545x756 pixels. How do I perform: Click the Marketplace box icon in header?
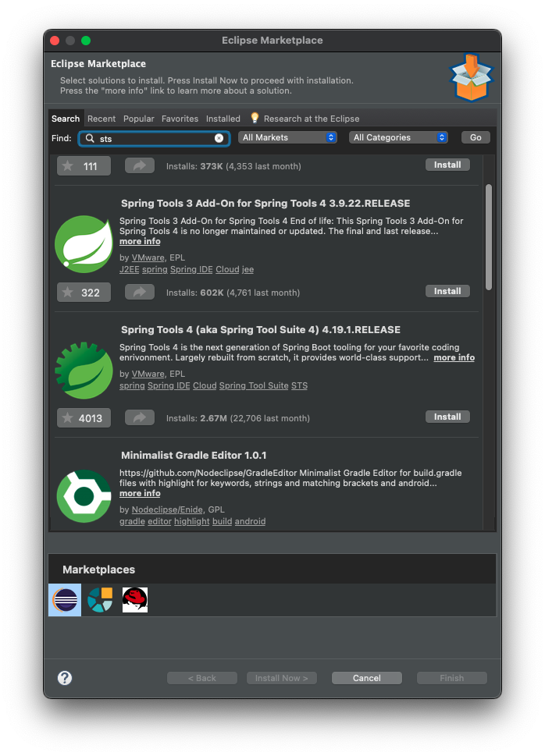pyautogui.click(x=471, y=77)
